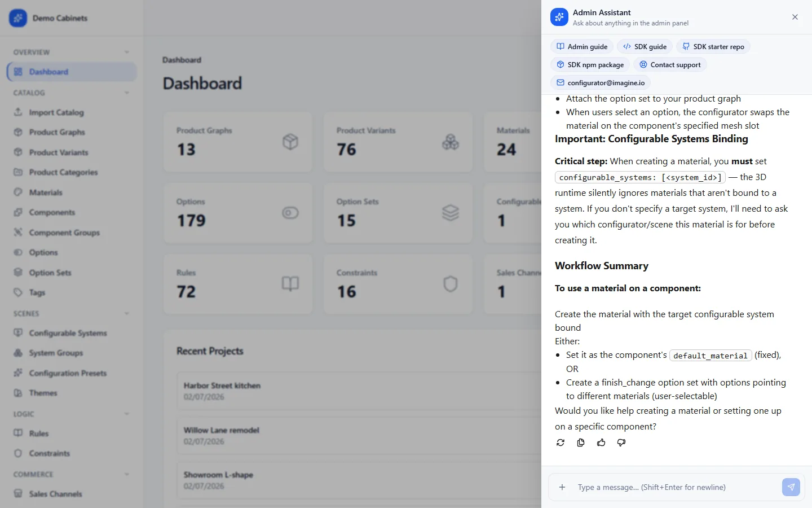Open the Showroom L-shape project
The height and width of the screenshot is (508, 812).
coord(359,480)
